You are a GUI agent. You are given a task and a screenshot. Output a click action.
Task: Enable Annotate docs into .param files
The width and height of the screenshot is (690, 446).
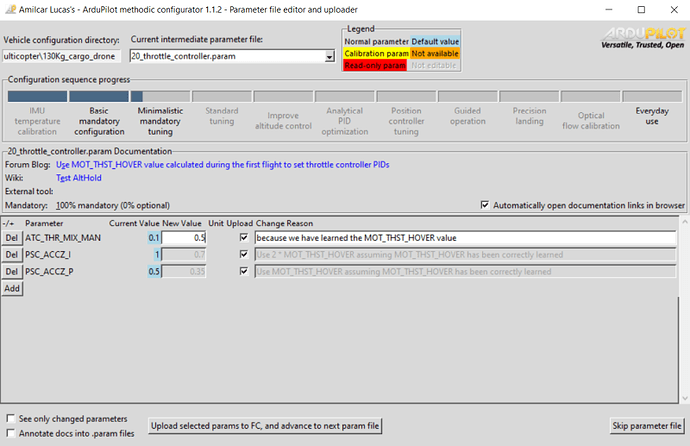click(11, 433)
